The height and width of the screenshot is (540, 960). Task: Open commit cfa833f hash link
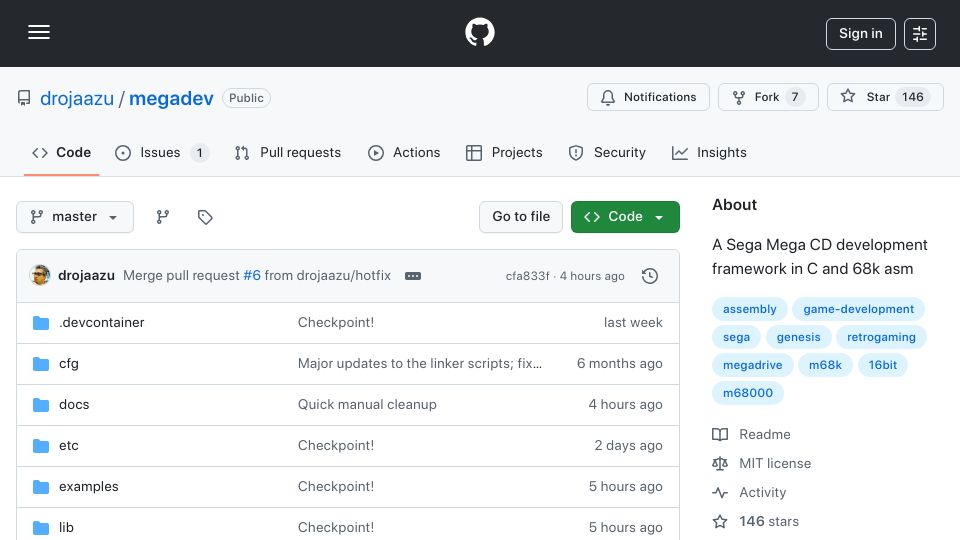click(x=527, y=276)
